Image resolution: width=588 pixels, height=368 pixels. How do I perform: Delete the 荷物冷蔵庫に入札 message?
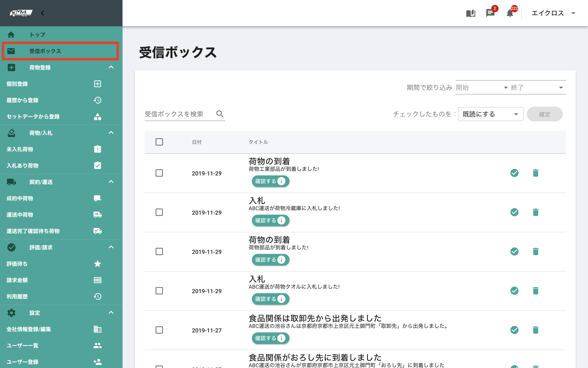coord(536,212)
